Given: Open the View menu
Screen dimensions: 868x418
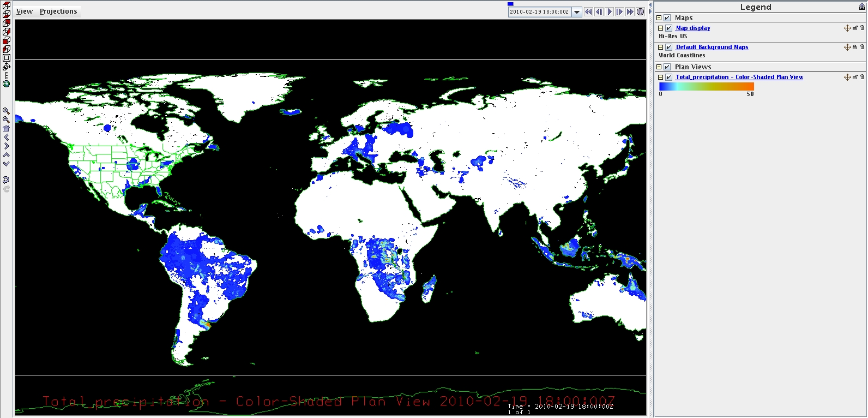Looking at the screenshot, I should tap(25, 11).
